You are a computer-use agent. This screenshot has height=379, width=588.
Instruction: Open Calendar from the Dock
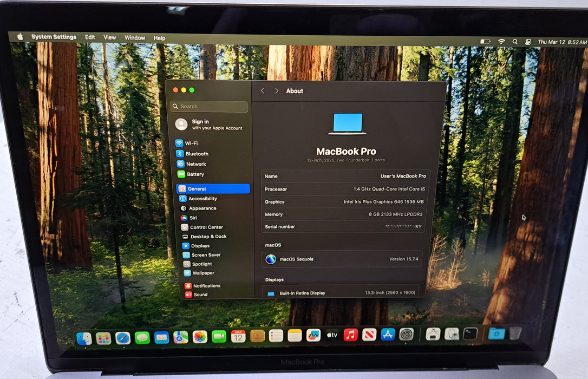point(238,336)
